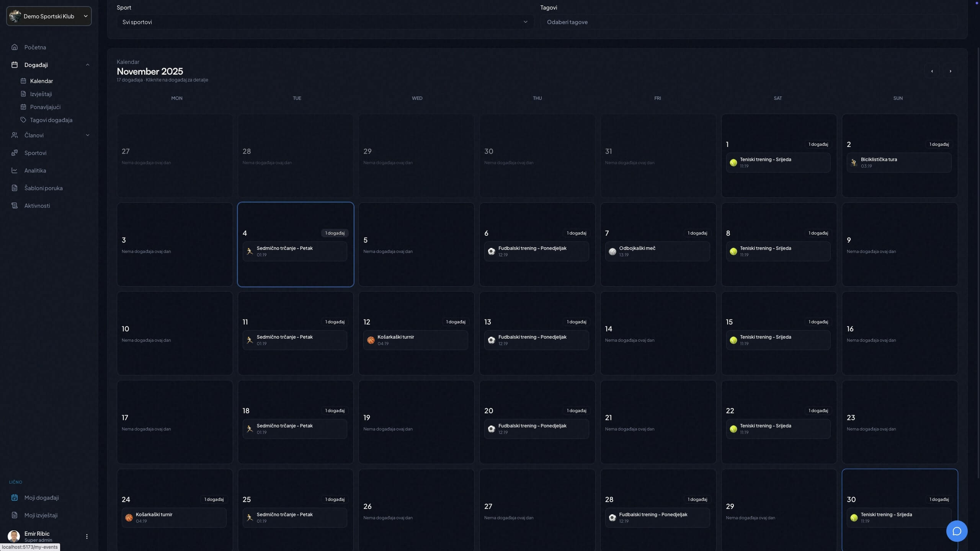The height and width of the screenshot is (551, 980).
Task: Click the Sportovi sidebar icon
Action: pos(15,153)
